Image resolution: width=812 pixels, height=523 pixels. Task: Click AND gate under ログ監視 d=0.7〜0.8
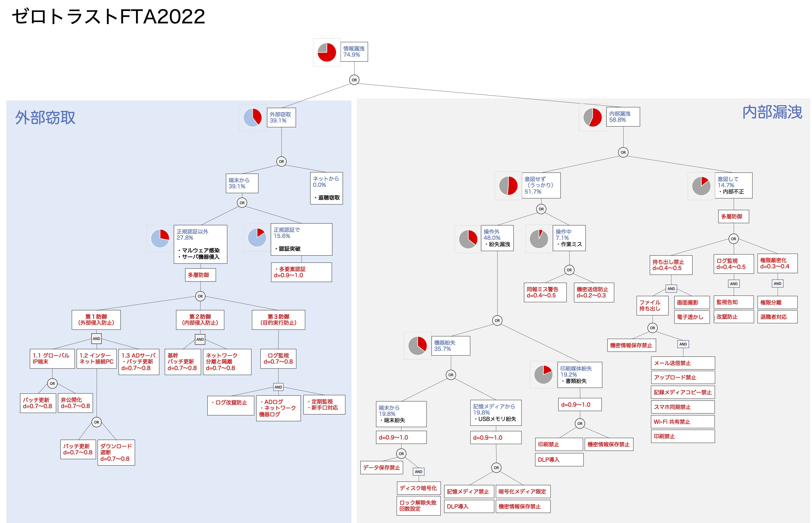click(278, 387)
